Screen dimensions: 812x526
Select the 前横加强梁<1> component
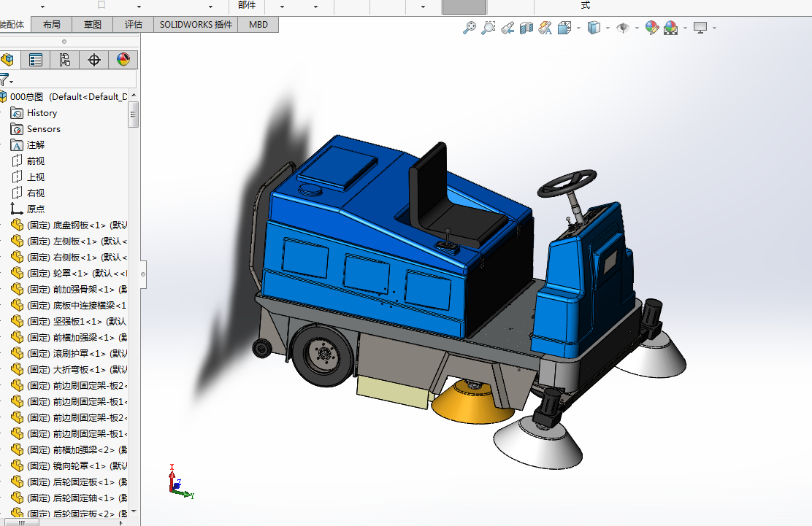point(69,337)
